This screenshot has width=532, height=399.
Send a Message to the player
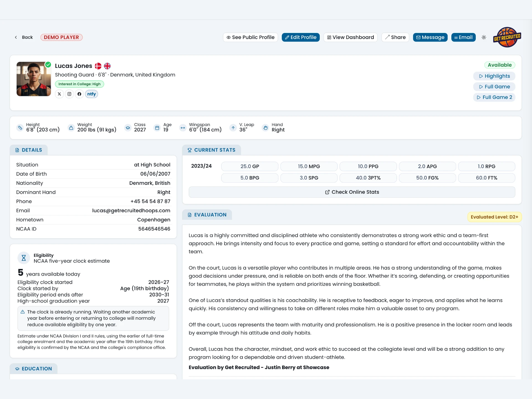pyautogui.click(x=430, y=37)
